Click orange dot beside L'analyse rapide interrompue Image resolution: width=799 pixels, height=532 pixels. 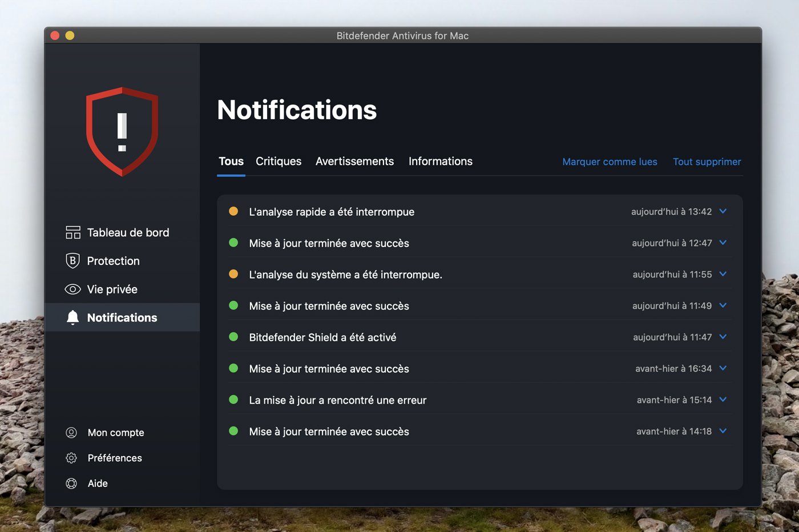coord(233,211)
